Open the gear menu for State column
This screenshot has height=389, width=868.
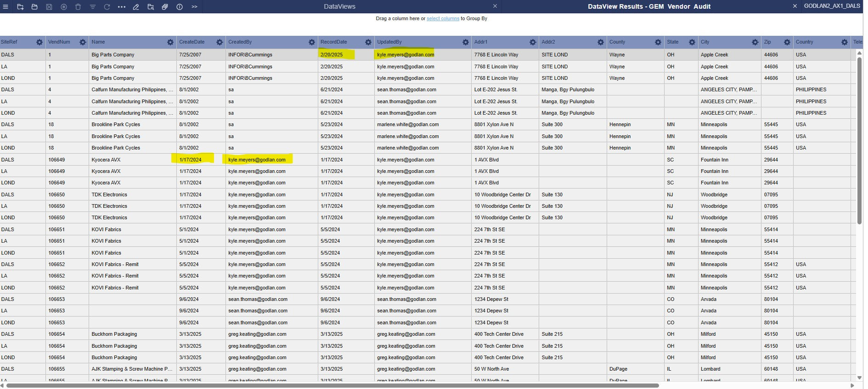tap(692, 42)
